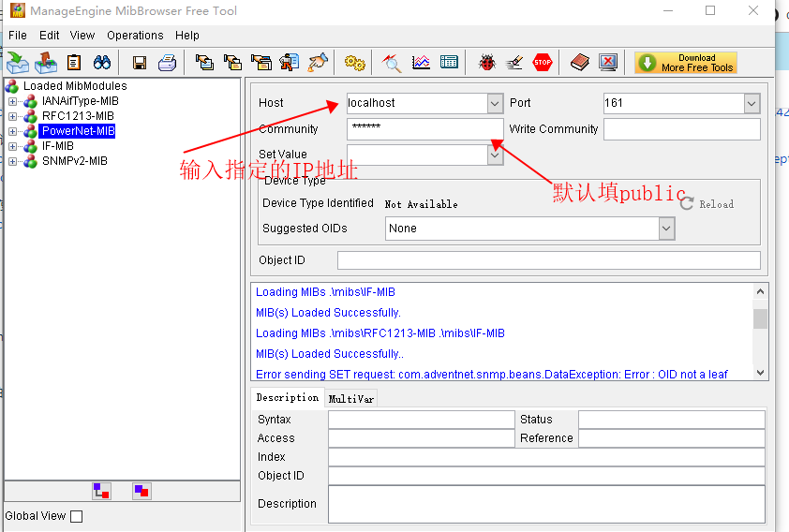Click the SNMP GetNext toolbar icon
789x532 pixels.
(232, 63)
